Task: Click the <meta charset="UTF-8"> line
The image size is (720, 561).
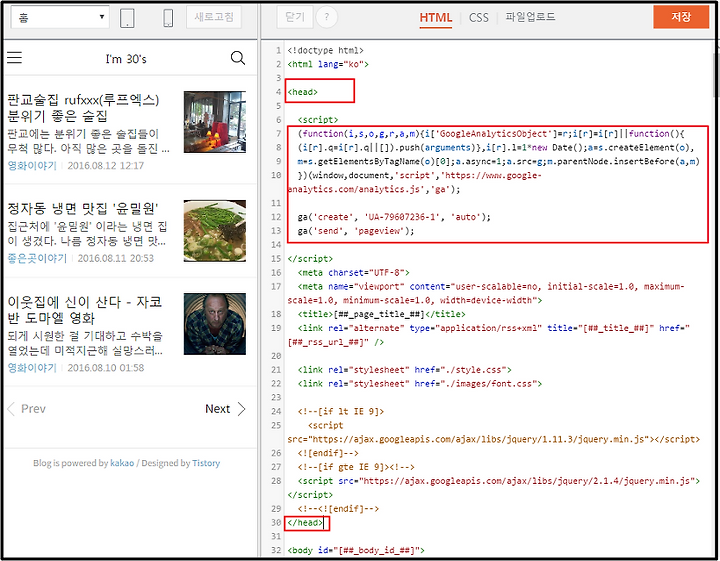Action: pyautogui.click(x=353, y=272)
